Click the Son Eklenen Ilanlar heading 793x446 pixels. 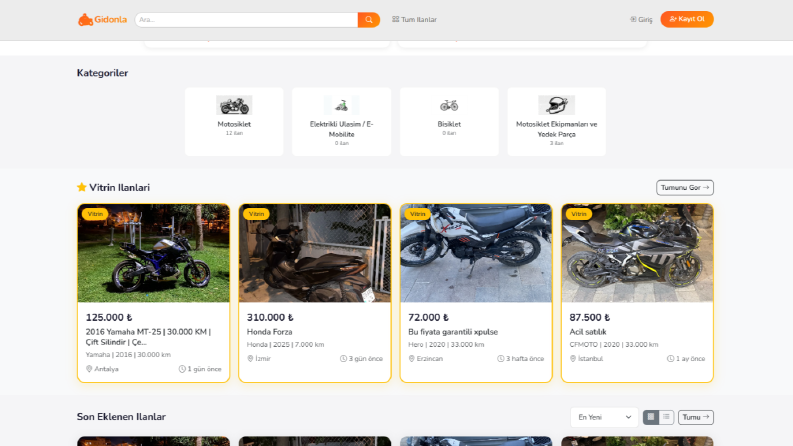(x=121, y=417)
